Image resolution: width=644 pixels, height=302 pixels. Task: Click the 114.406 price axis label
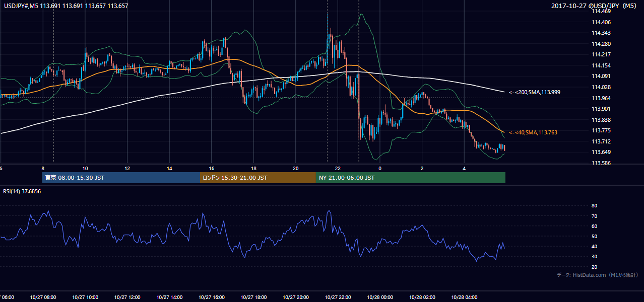tap(601, 22)
